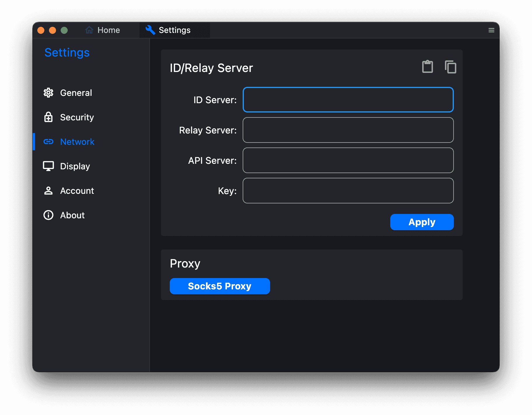Click the About info icon
This screenshot has width=532, height=415.
pos(48,215)
